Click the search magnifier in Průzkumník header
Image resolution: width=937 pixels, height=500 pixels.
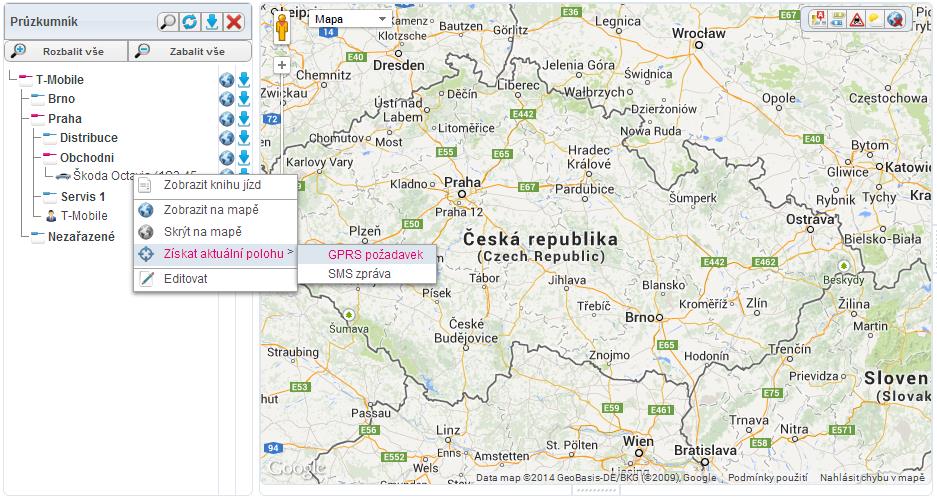pos(169,22)
